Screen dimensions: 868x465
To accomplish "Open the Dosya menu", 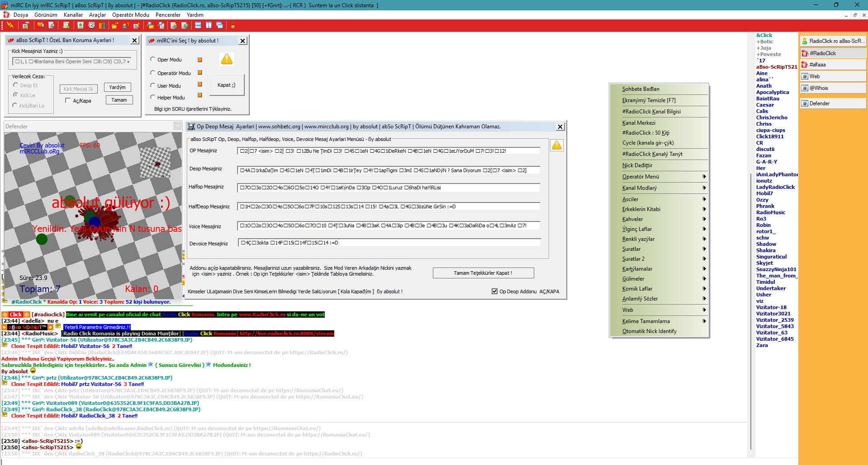I will coord(21,15).
